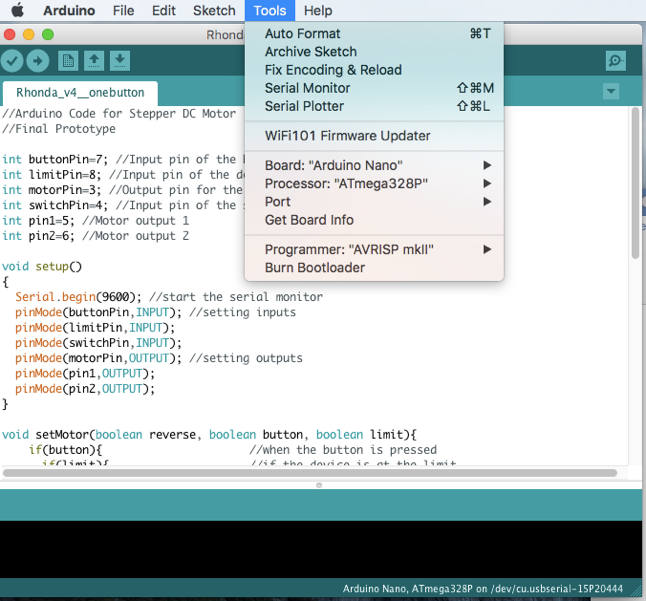The width and height of the screenshot is (646, 601).
Task: Open the tab options dropdown arrow
Action: coord(611,91)
